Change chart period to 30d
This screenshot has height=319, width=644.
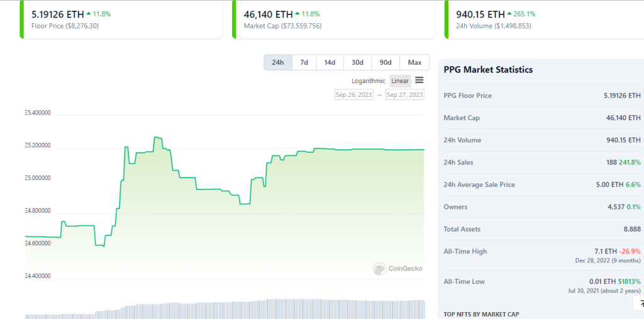[x=357, y=62]
